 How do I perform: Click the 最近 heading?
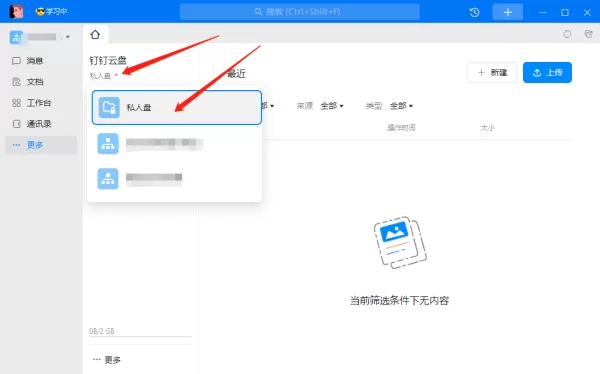click(x=236, y=73)
